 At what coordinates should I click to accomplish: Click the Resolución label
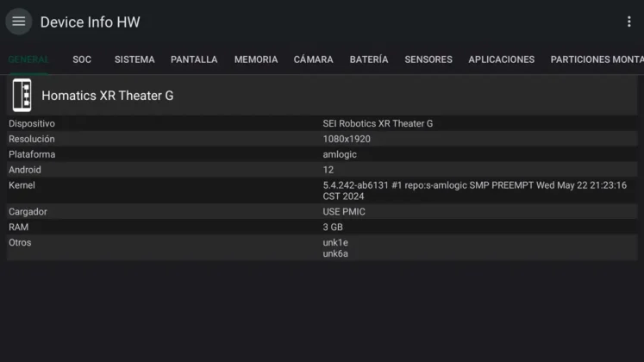point(32,139)
